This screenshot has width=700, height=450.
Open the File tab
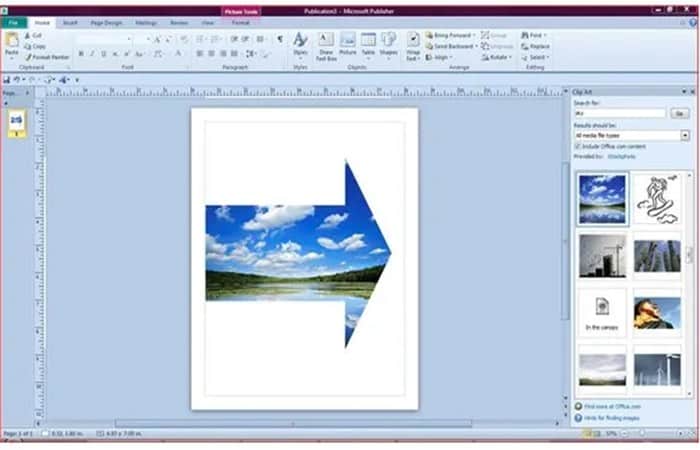tap(13, 22)
